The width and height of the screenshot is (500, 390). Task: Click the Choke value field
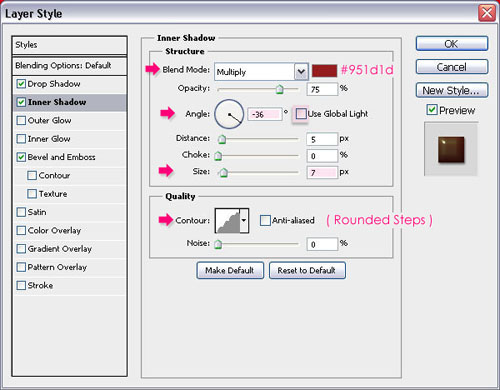click(x=322, y=156)
